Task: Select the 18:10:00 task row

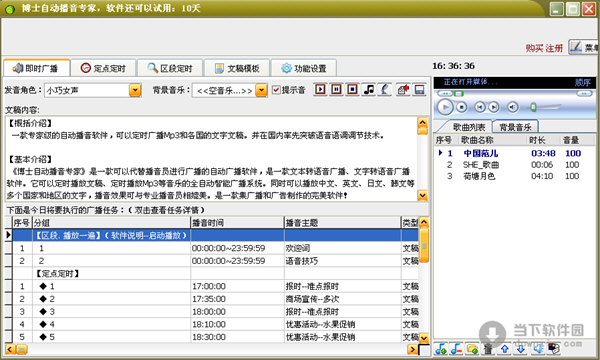Action: pos(216,324)
